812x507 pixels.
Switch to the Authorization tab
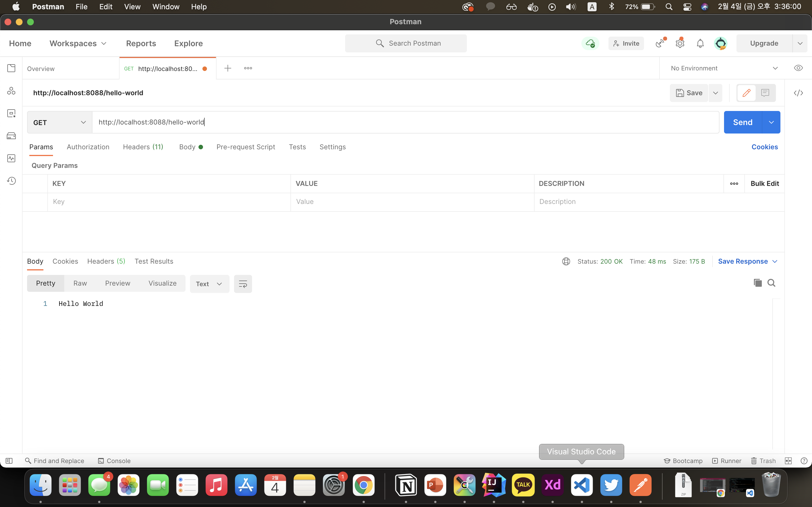coord(88,147)
